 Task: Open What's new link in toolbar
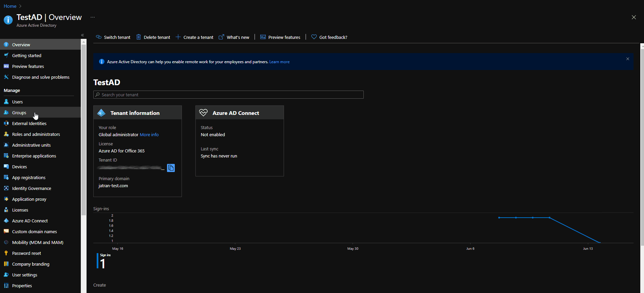coord(234,37)
